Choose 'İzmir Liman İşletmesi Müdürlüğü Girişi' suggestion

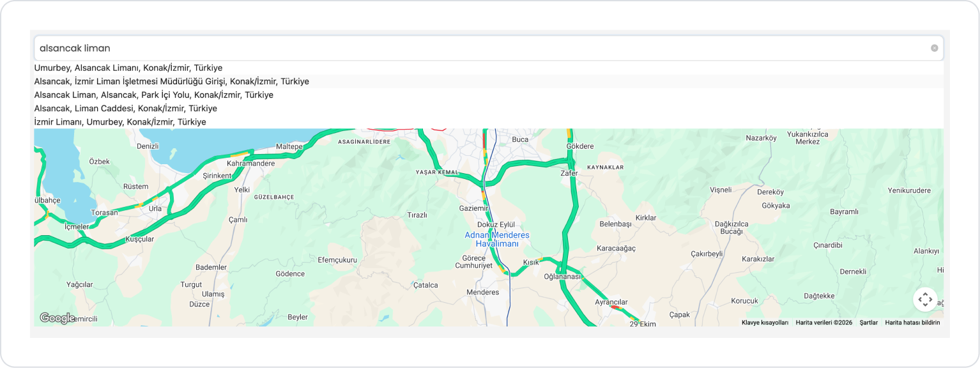click(x=489, y=81)
